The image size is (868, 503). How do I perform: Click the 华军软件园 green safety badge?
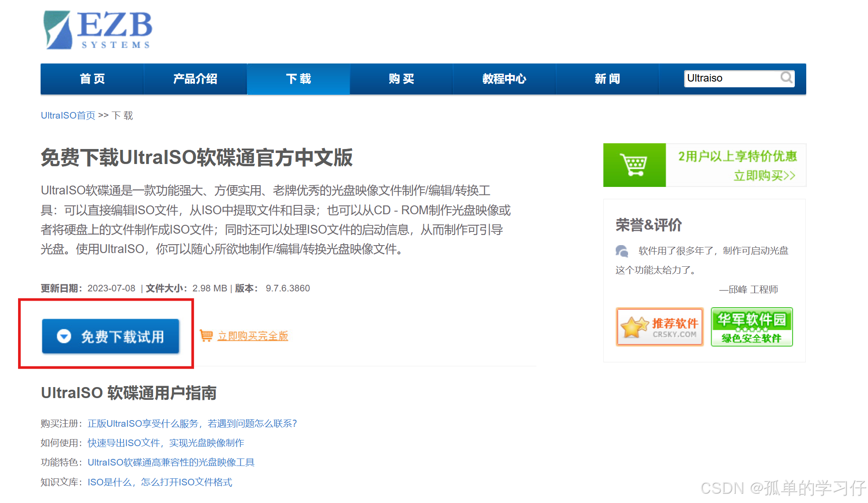(x=752, y=327)
